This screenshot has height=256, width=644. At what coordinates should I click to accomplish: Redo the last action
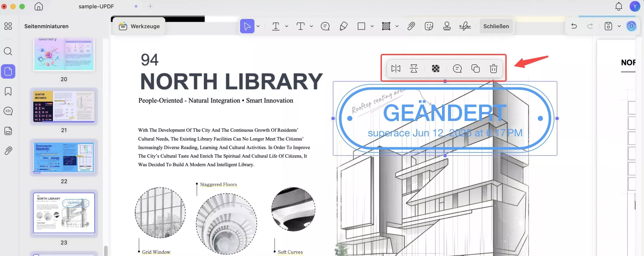590,26
